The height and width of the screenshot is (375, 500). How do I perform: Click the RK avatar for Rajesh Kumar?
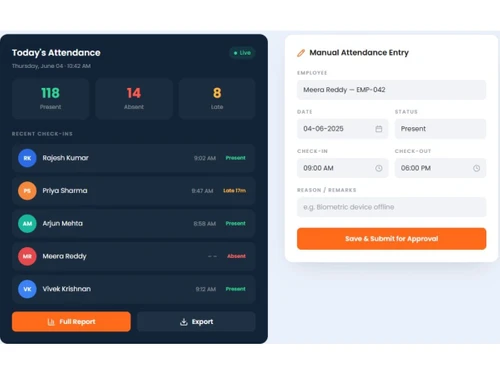[x=27, y=158]
